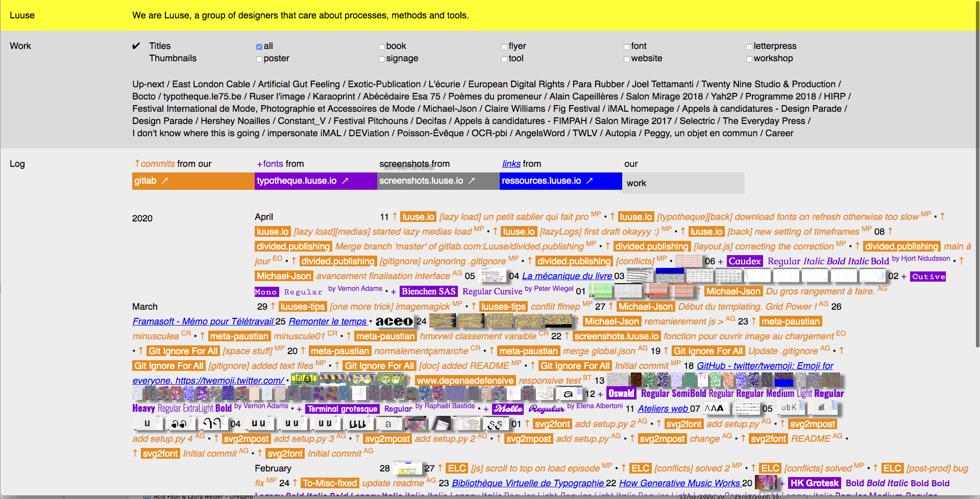Select the Titles view option
Image resolution: width=980 pixels, height=499 pixels.
click(x=160, y=46)
